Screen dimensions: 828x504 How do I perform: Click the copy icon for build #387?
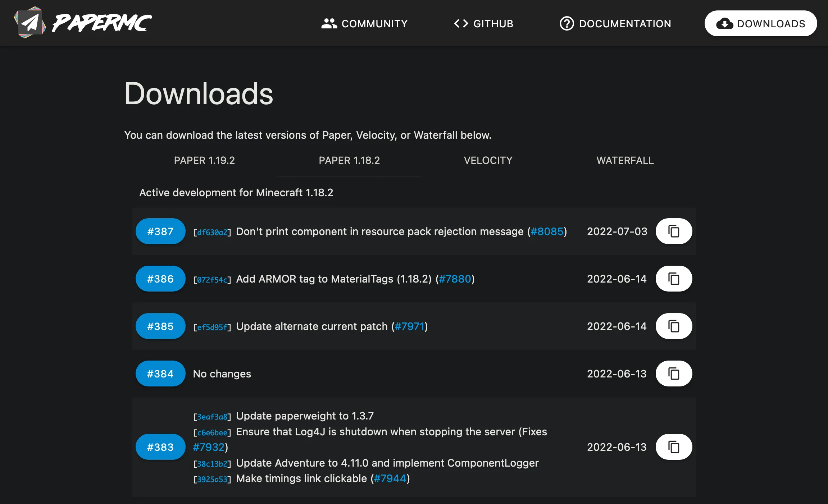pyautogui.click(x=673, y=232)
